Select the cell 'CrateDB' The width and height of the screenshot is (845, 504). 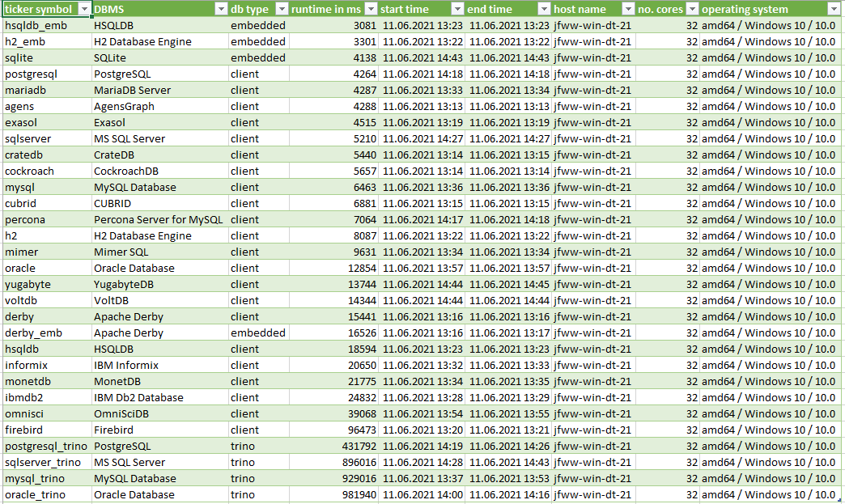160,155
